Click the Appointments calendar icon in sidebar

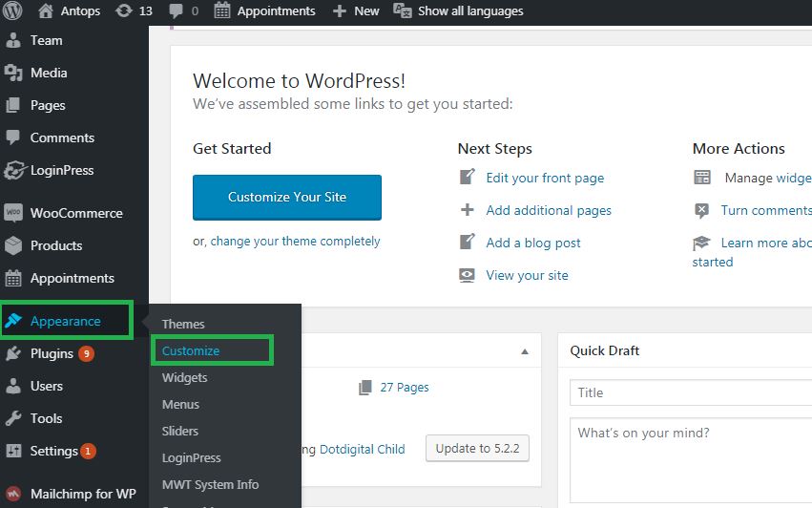(x=13, y=279)
